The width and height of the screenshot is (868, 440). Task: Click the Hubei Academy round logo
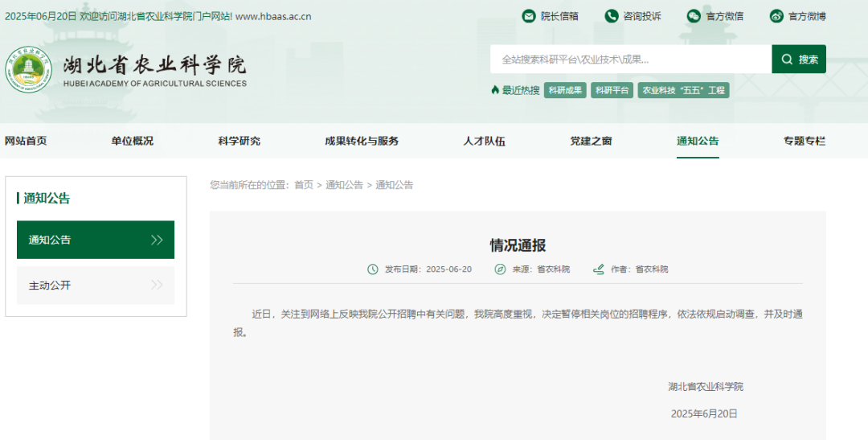click(28, 70)
